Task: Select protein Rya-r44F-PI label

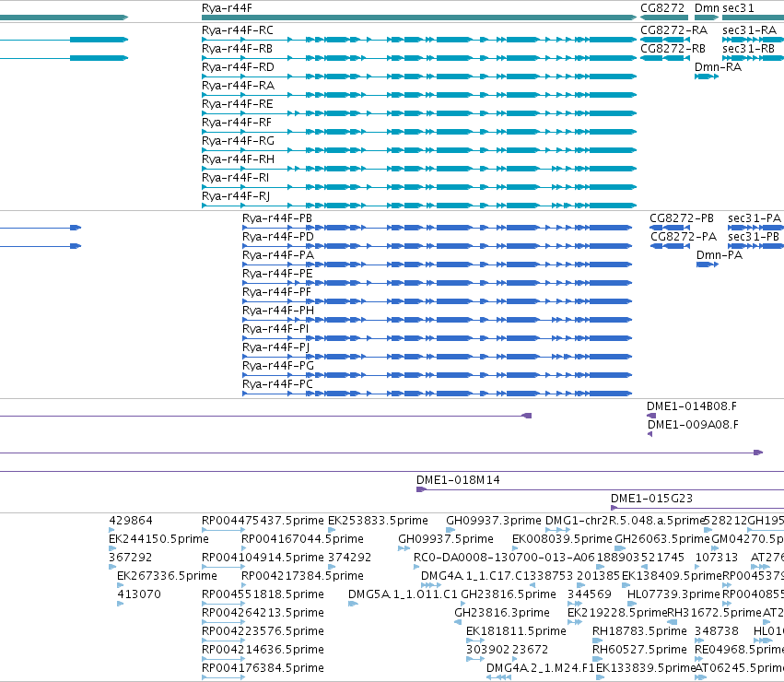Action: (275, 329)
